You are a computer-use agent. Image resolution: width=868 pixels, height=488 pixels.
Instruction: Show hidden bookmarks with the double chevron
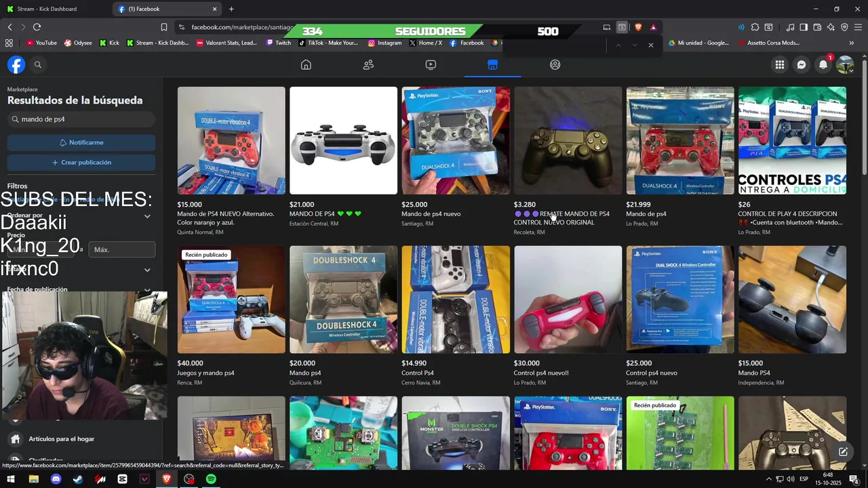(x=852, y=43)
